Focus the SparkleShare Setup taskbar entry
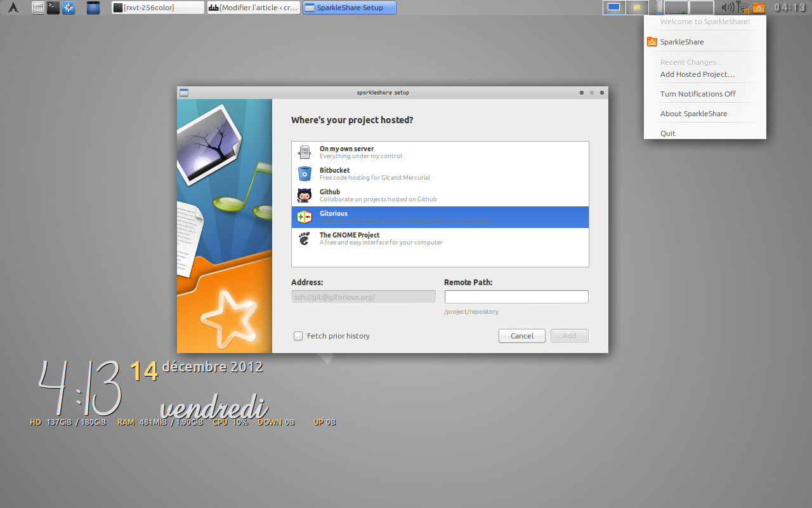 tap(350, 8)
